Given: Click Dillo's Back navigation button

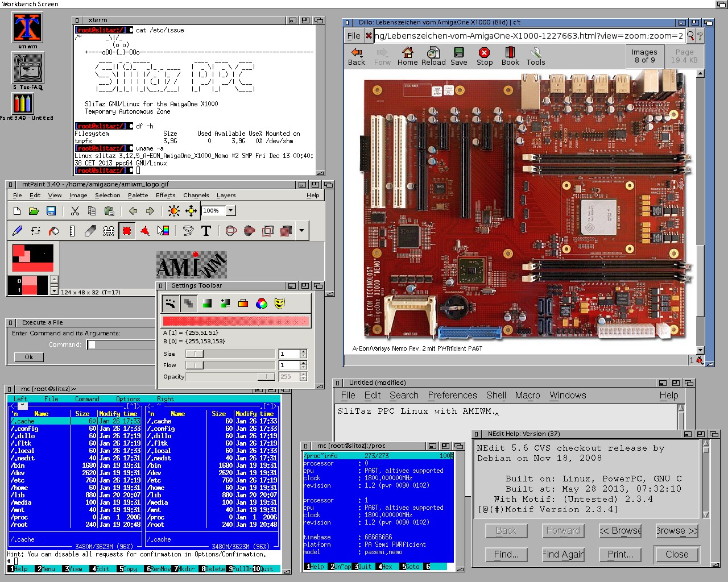Looking at the screenshot, I should (357, 56).
